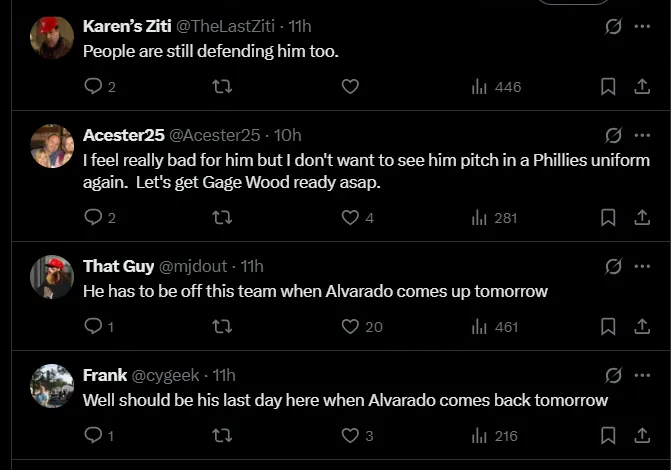Open the 10h timestamp on Acester25 tweet
Image resolution: width=671 pixels, height=470 pixels.
tap(287, 135)
